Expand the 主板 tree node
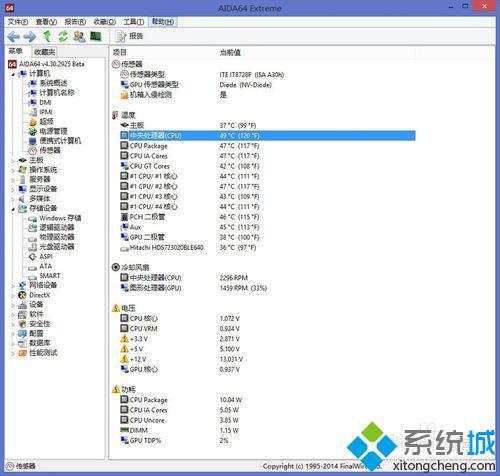The height and width of the screenshot is (476, 500). 13,161
